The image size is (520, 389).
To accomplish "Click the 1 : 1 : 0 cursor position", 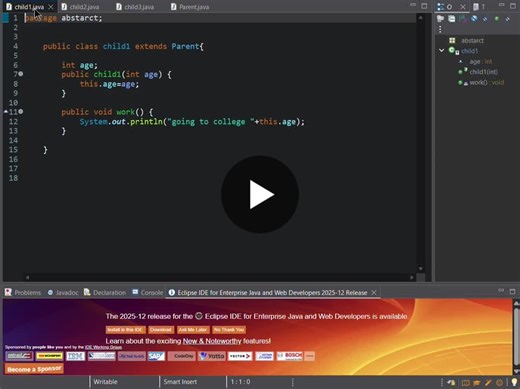I will (x=240, y=382).
